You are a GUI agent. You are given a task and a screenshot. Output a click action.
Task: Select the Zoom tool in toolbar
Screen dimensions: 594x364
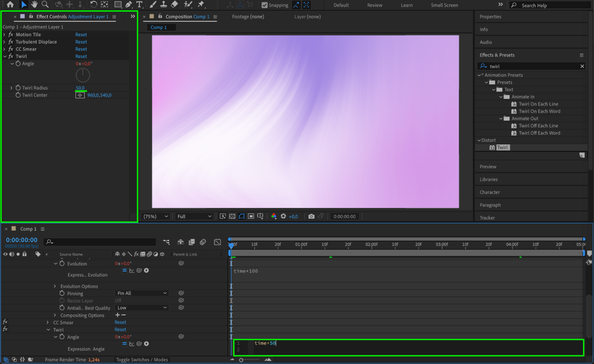tap(45, 4)
